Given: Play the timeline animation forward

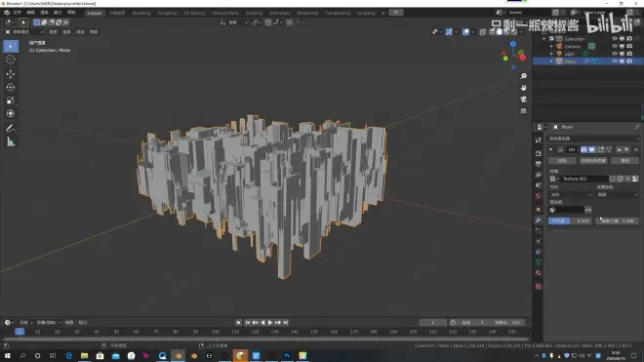Looking at the screenshot, I should click(x=270, y=323).
